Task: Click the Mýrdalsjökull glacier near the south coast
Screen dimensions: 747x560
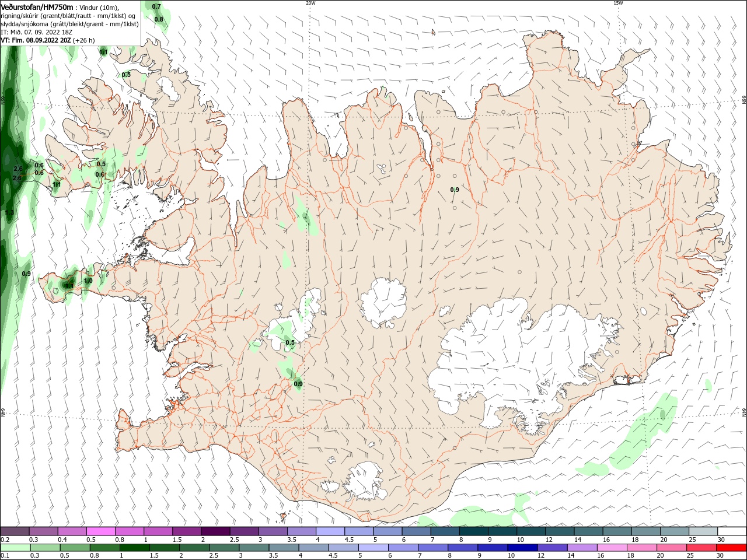Action: pyautogui.click(x=365, y=481)
